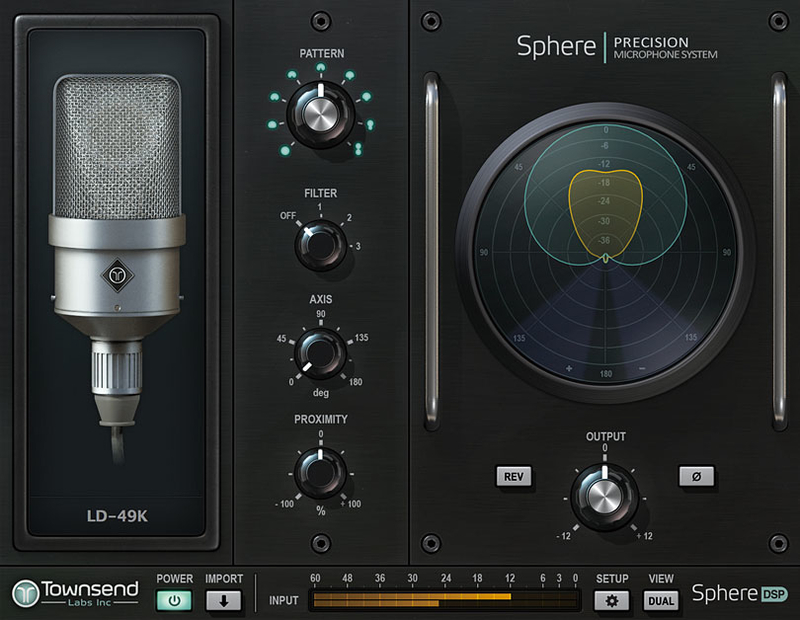800x620 pixels.
Task: Switch the VIEW DUAL button
Action: 661,601
